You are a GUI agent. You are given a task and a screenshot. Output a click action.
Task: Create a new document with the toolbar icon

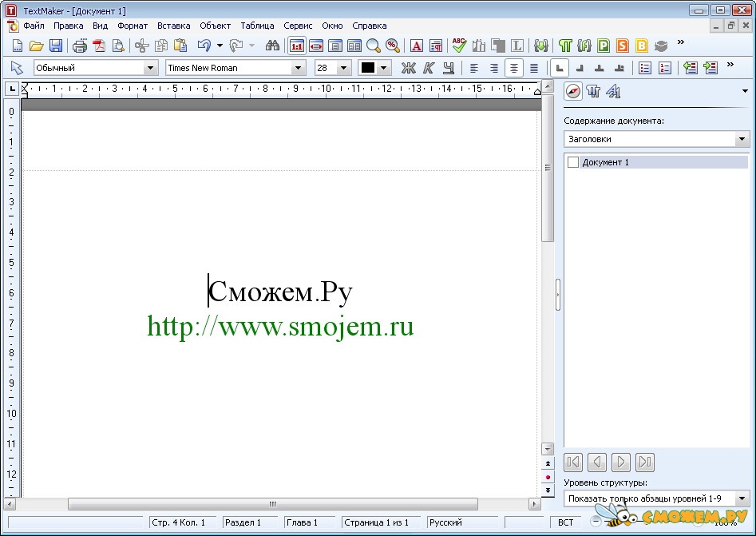[x=18, y=46]
